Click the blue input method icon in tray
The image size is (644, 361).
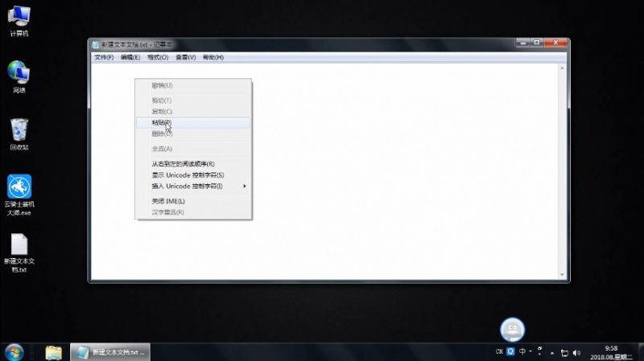(x=510, y=351)
